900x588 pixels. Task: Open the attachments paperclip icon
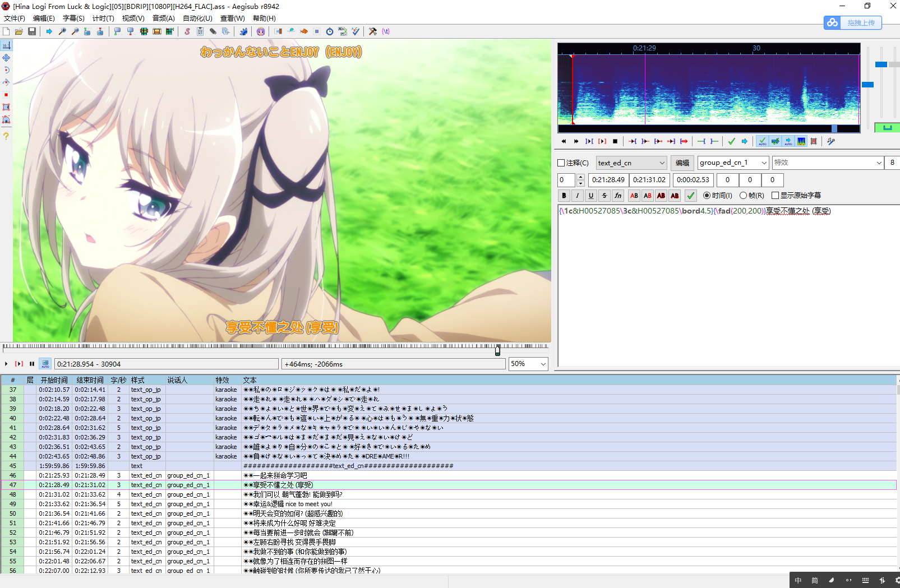click(213, 31)
